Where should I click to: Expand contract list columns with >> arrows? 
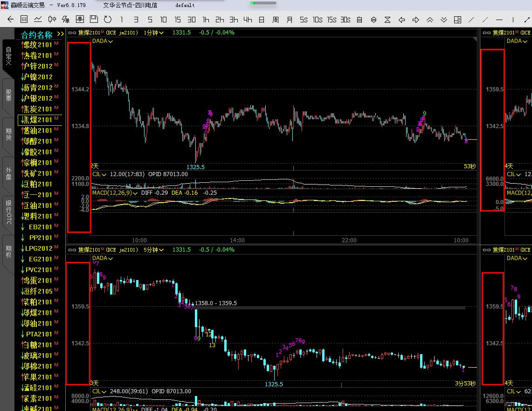60,34
